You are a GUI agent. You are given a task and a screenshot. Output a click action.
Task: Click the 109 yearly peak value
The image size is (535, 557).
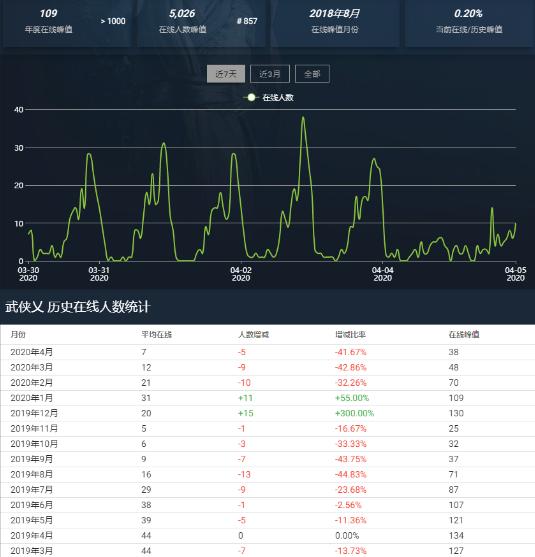click(48, 13)
